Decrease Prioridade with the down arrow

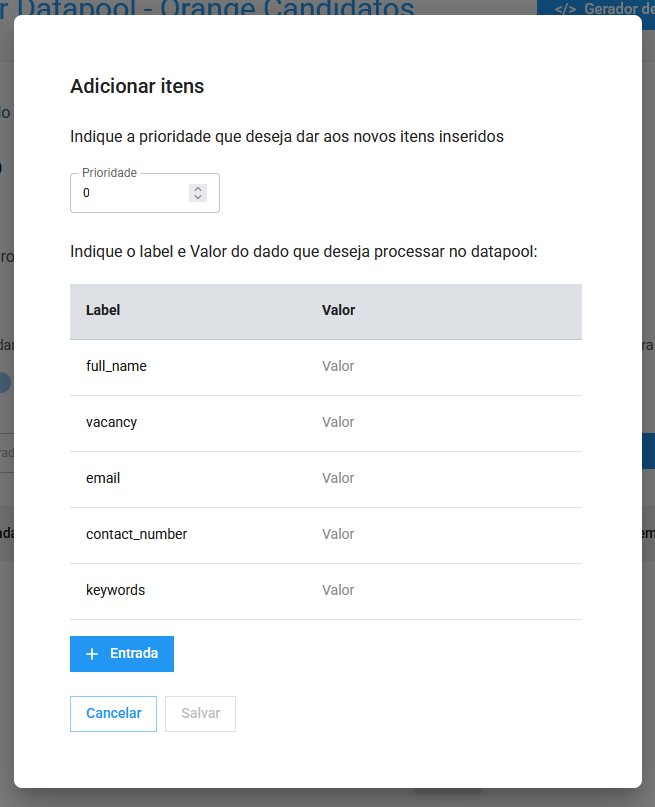pyautogui.click(x=198, y=197)
